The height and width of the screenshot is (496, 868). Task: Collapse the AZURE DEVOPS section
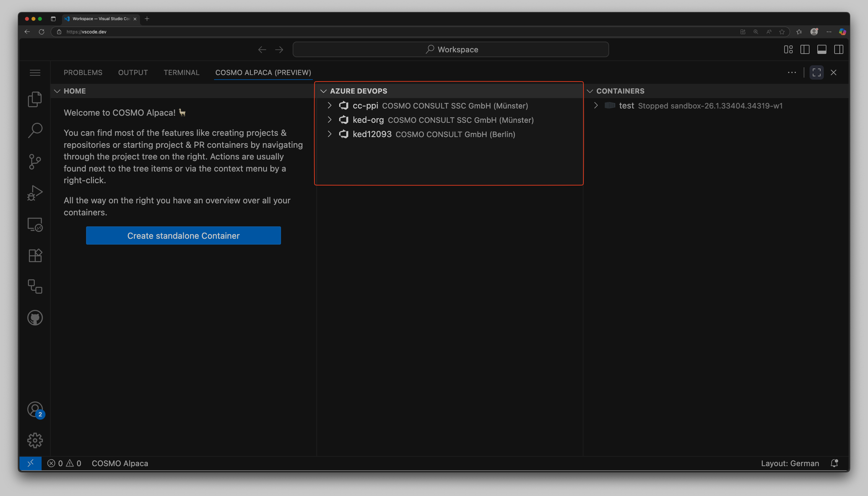tap(324, 91)
